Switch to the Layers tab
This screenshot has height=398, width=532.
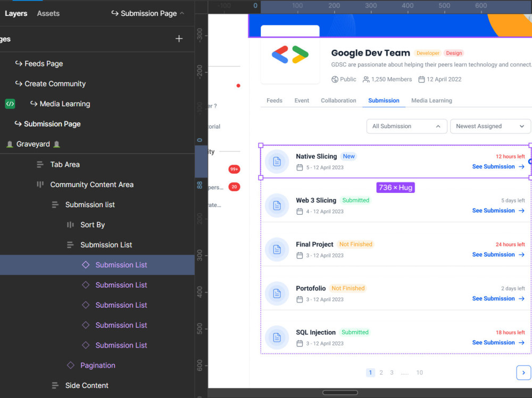point(16,13)
